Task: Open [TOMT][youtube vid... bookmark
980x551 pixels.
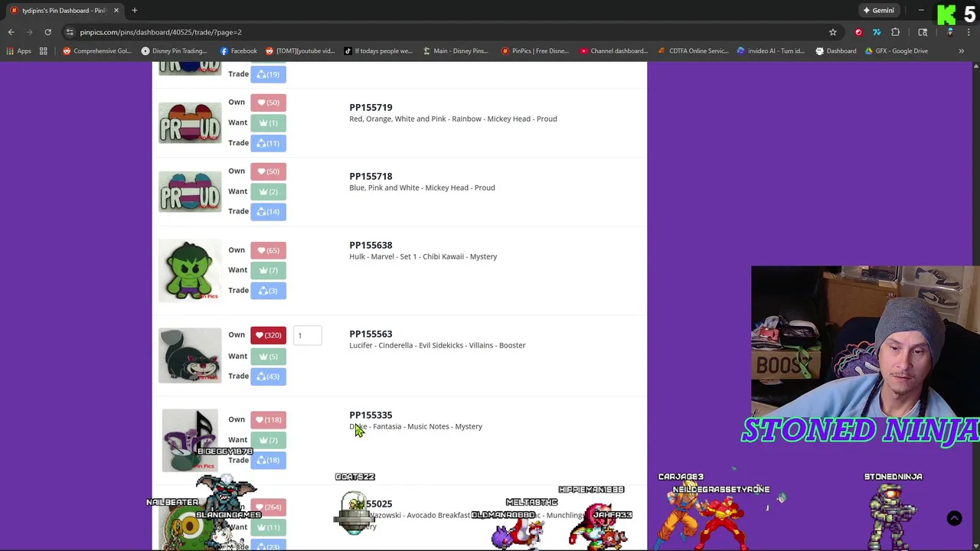Action: click(300, 51)
